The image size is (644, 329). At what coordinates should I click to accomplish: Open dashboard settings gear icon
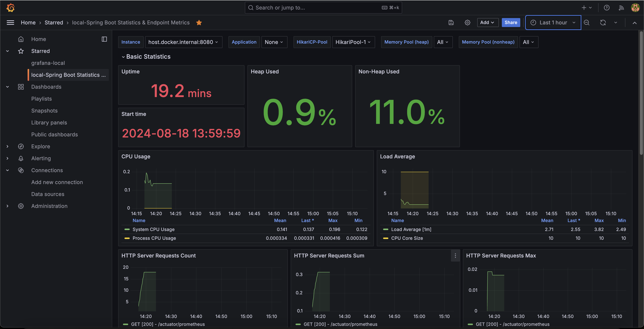pyautogui.click(x=467, y=23)
